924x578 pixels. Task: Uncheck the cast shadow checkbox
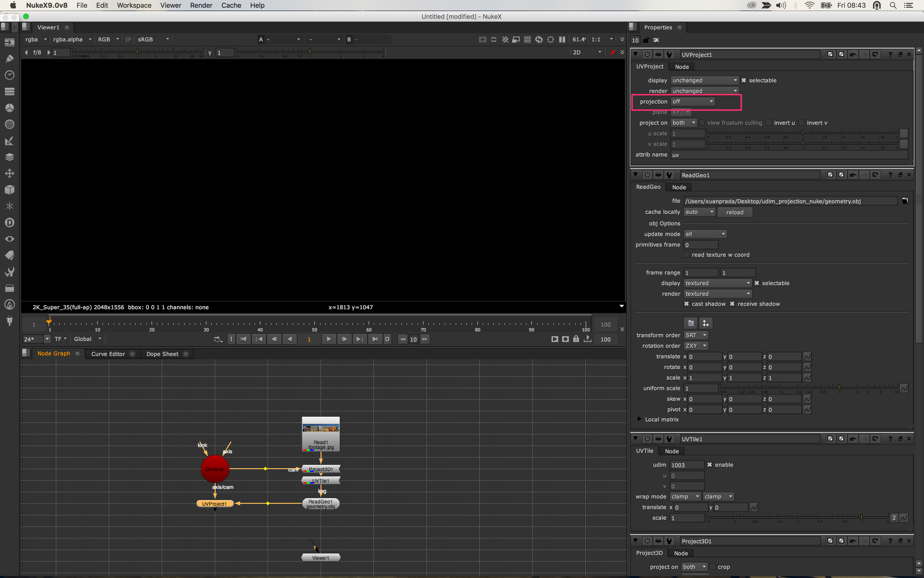tap(686, 304)
